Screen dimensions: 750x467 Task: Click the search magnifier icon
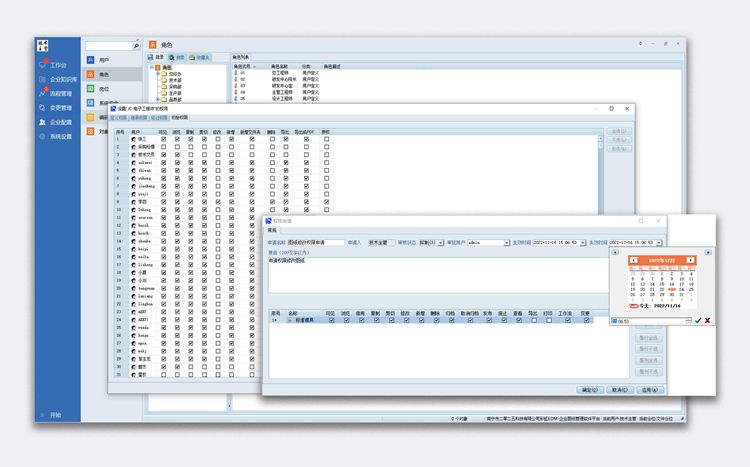coord(136,46)
